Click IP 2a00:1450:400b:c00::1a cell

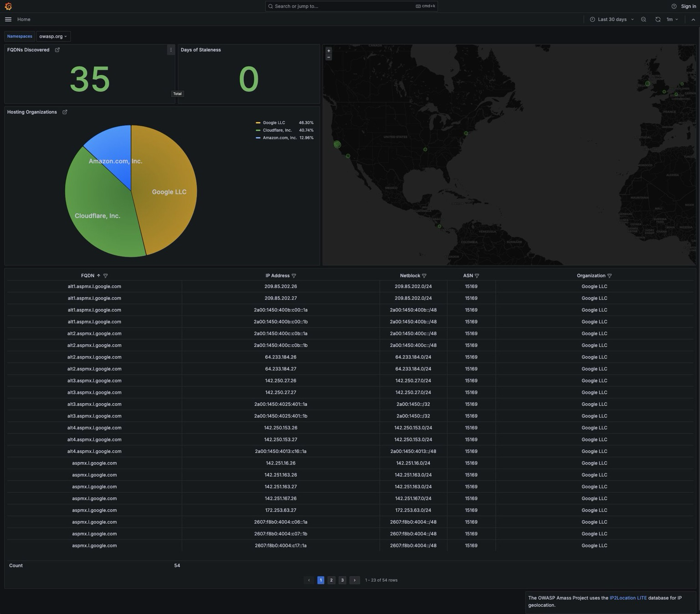(281, 310)
